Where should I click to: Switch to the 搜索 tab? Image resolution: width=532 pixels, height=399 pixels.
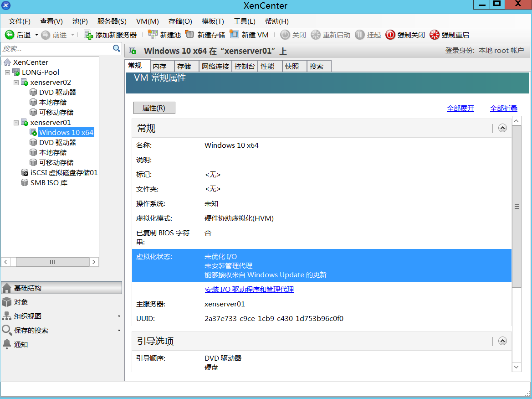tap(319, 66)
